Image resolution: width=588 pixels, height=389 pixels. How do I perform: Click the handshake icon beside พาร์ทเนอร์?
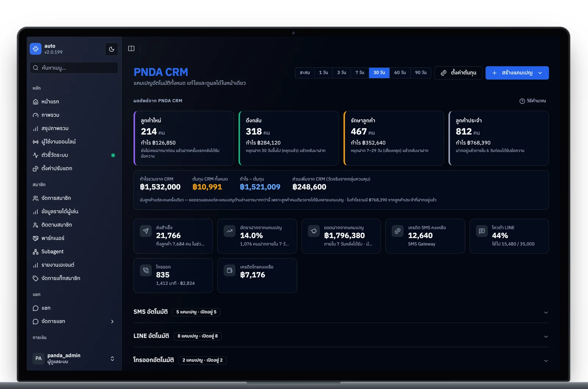(36, 238)
